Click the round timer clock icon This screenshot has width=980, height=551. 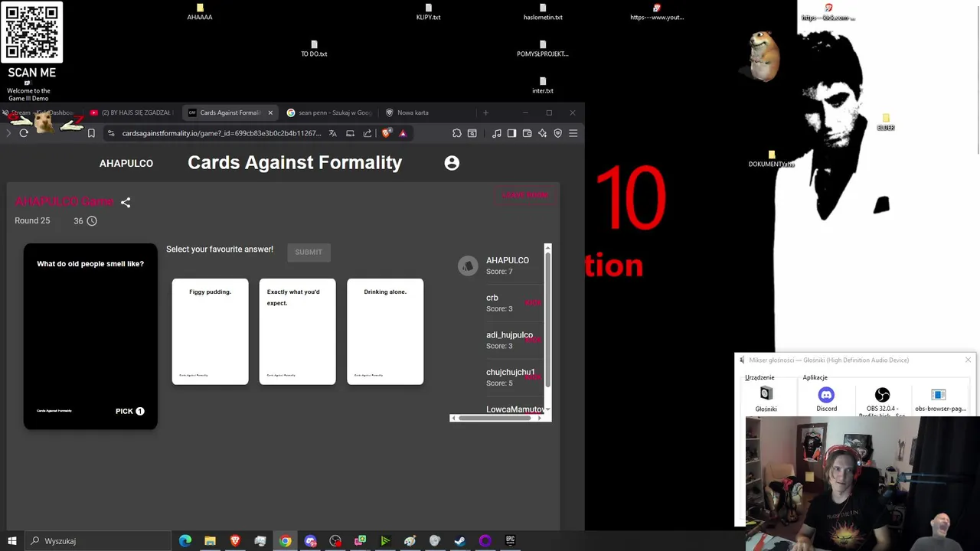(x=92, y=221)
